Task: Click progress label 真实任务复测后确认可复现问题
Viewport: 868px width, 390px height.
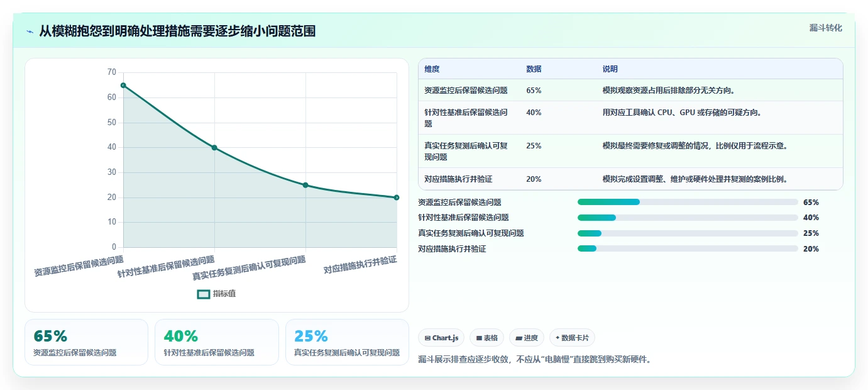Action: pyautogui.click(x=471, y=233)
